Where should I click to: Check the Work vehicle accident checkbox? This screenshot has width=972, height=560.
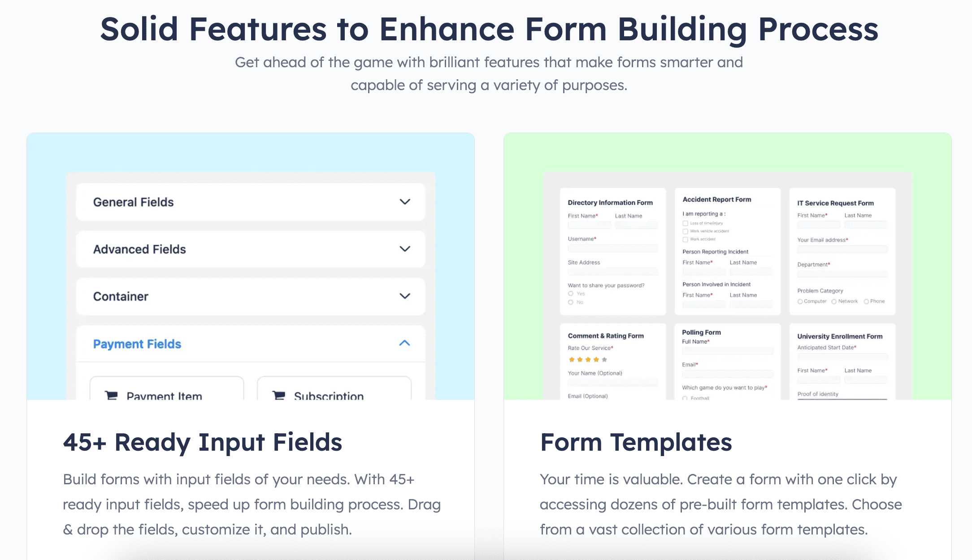click(x=685, y=231)
